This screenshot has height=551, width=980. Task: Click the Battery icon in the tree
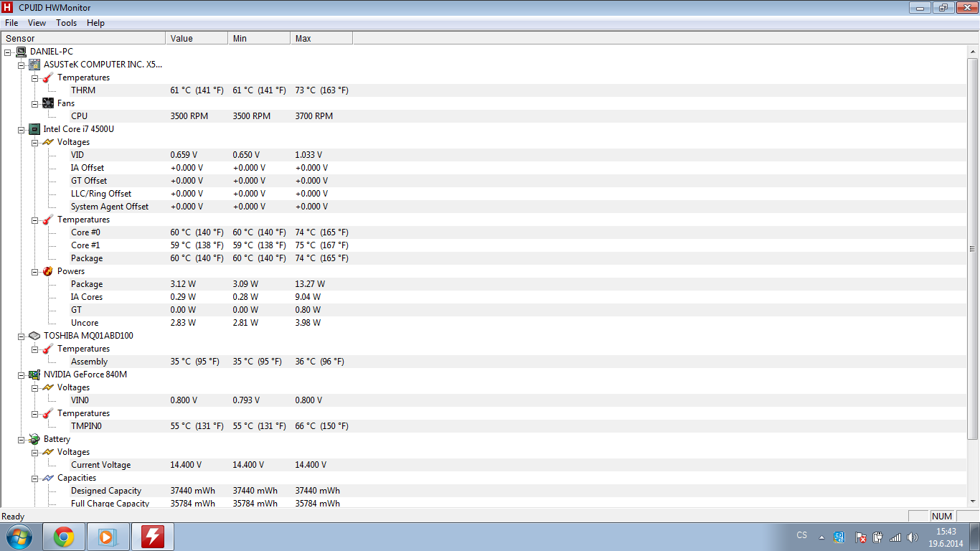34,439
